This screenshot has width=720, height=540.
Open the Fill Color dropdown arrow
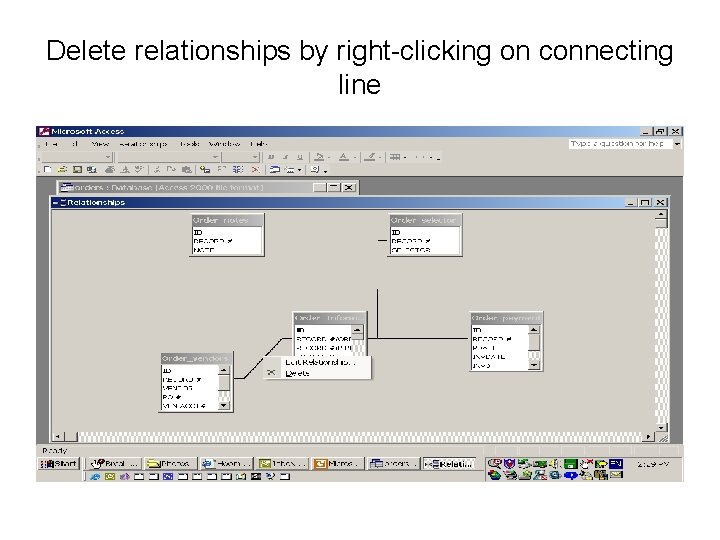coord(329,158)
